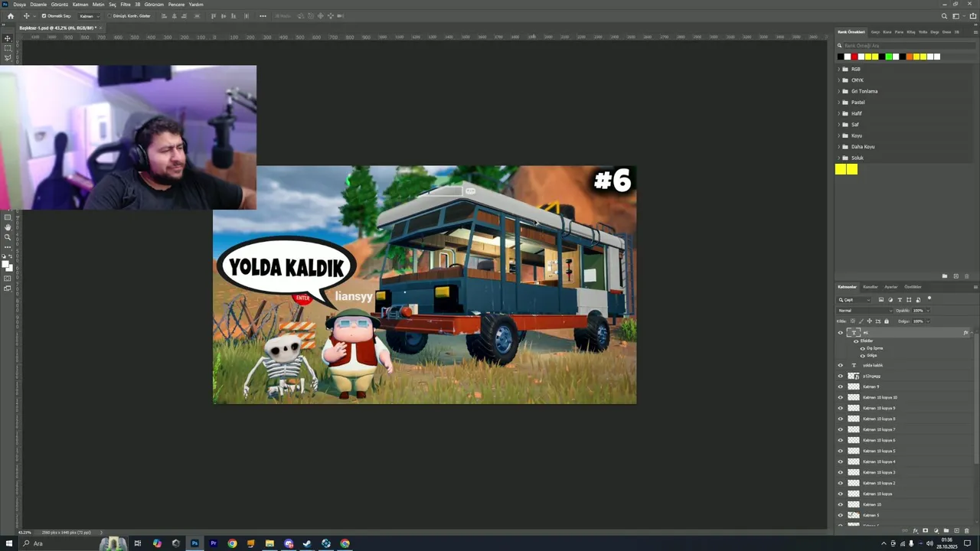Select the Move tool in left toolbar
This screenshot has width=980, height=551.
tap(8, 37)
